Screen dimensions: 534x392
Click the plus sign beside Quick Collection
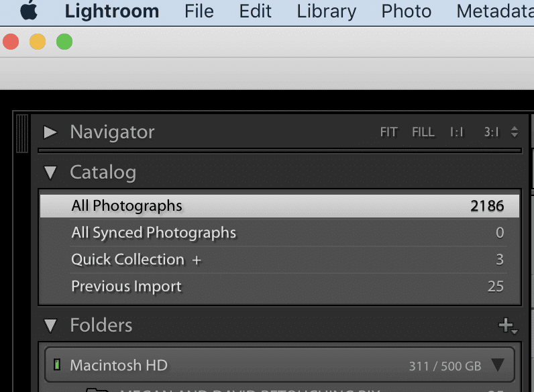(x=197, y=260)
